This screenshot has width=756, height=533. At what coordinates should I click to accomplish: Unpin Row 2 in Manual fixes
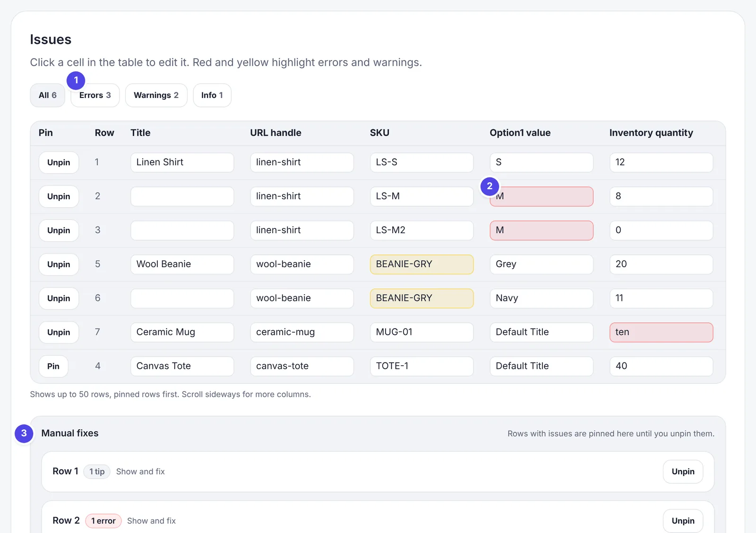[x=683, y=521]
